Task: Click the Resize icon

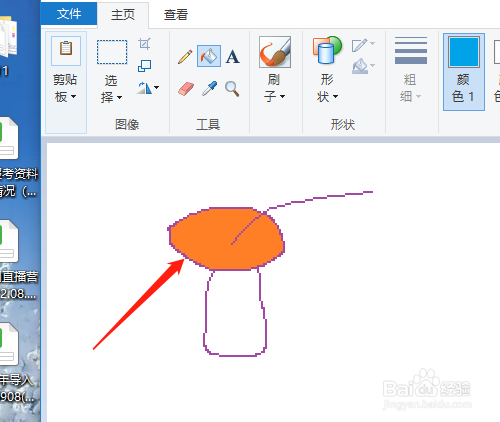Action: [x=144, y=66]
